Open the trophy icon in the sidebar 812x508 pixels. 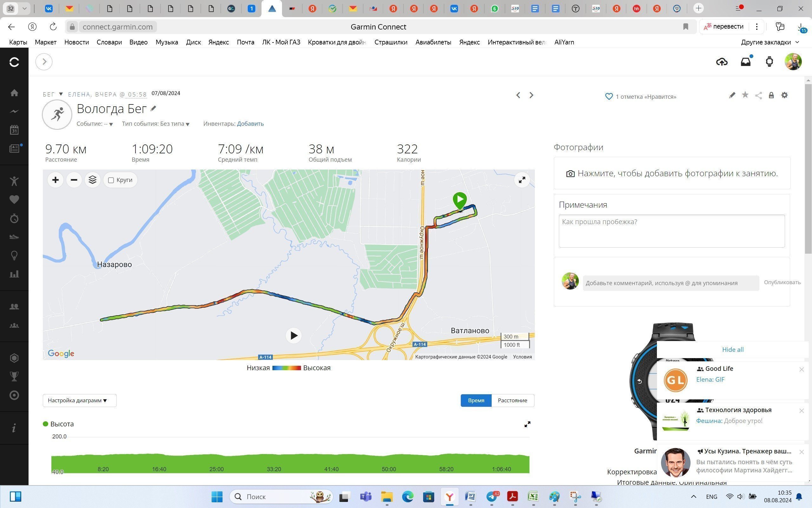pyautogui.click(x=14, y=377)
